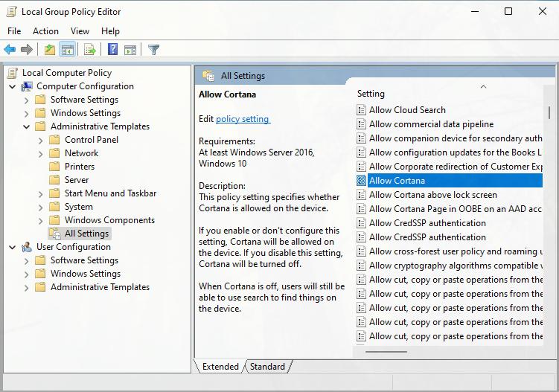The image size is (559, 392).
Task: Click the Back arrow toolbar icon
Action: click(10, 50)
